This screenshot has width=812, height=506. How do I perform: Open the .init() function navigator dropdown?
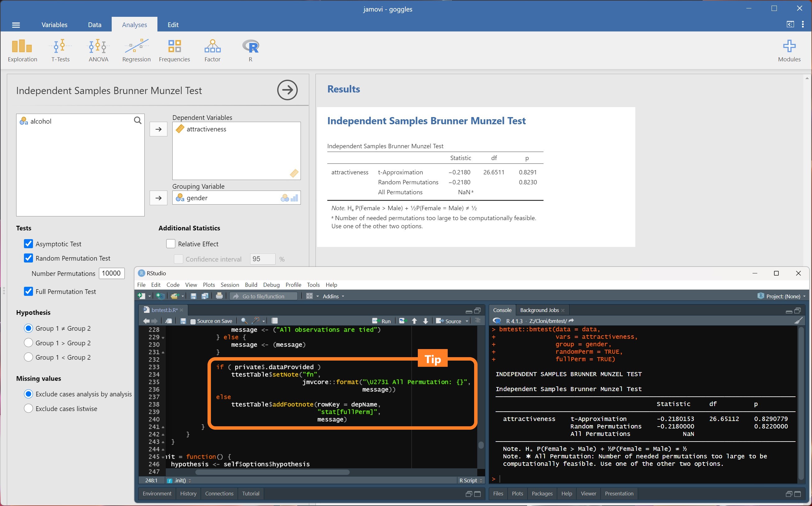click(x=179, y=480)
